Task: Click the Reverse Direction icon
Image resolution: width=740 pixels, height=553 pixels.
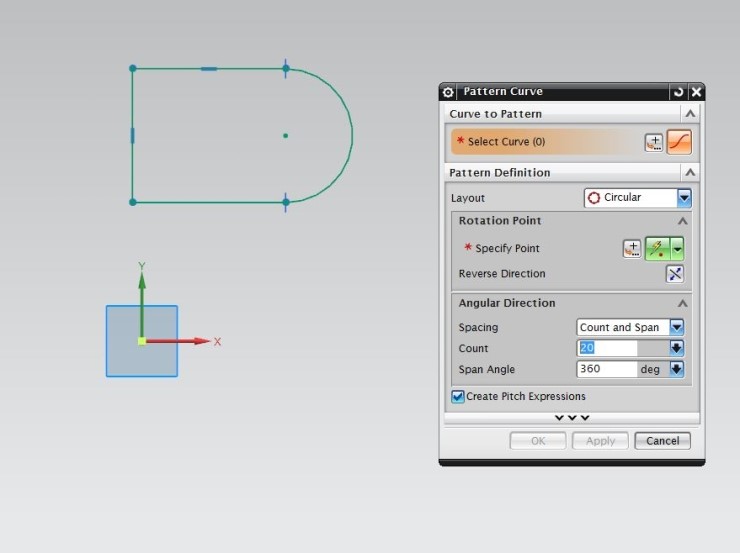Action: [675, 274]
